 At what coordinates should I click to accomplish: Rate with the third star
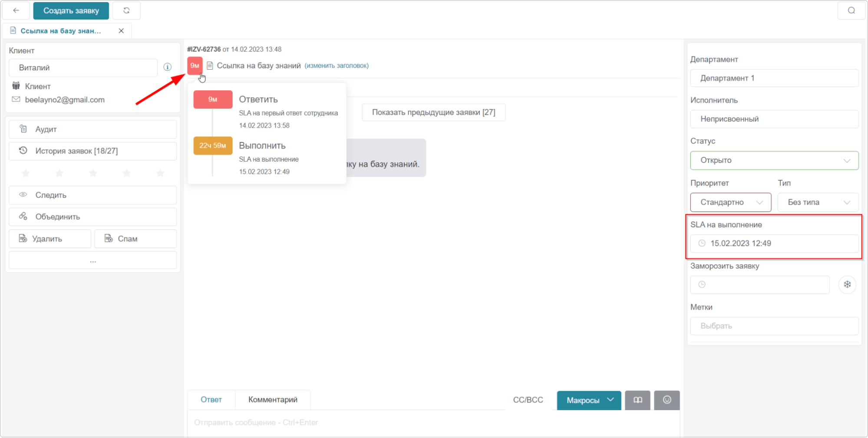(x=93, y=173)
